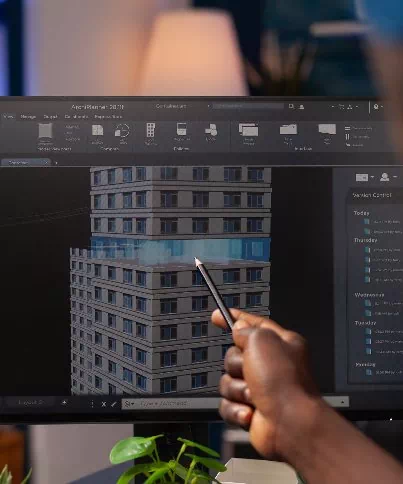Screen dimensions: 403x484
Task: Switch to the Output ribbon tab
Action: coord(50,117)
